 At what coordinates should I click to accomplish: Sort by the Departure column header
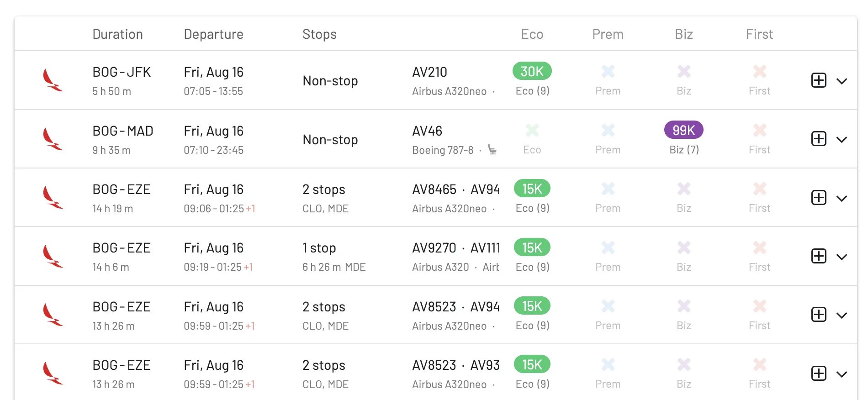coord(213,34)
